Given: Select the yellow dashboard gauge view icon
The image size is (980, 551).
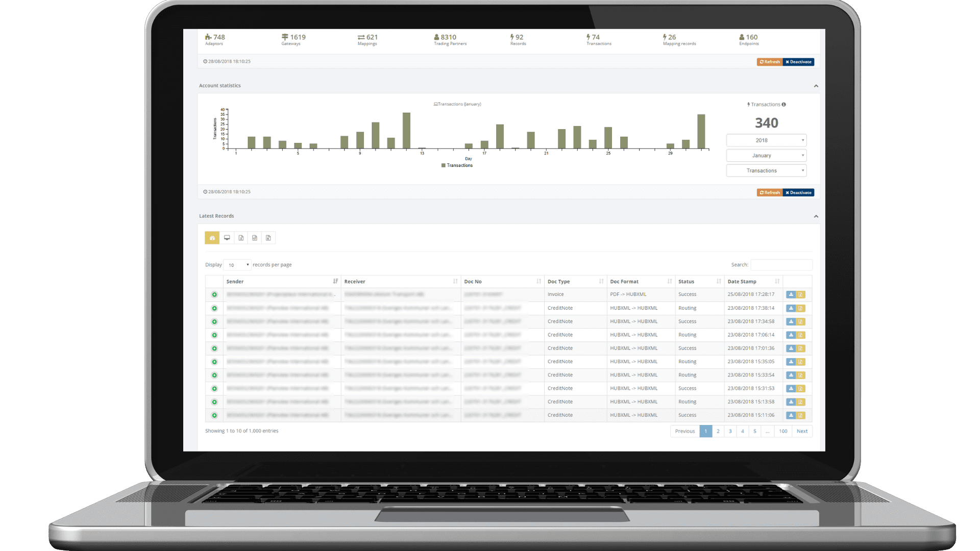Looking at the screenshot, I should 212,238.
